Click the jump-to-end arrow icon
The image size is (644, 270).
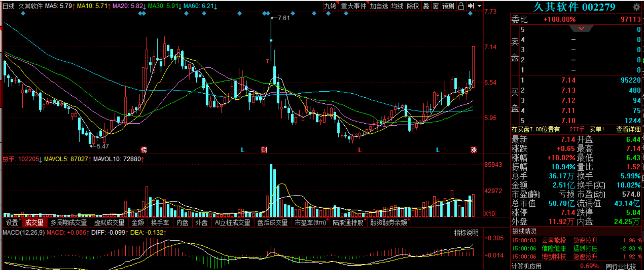coord(471,6)
